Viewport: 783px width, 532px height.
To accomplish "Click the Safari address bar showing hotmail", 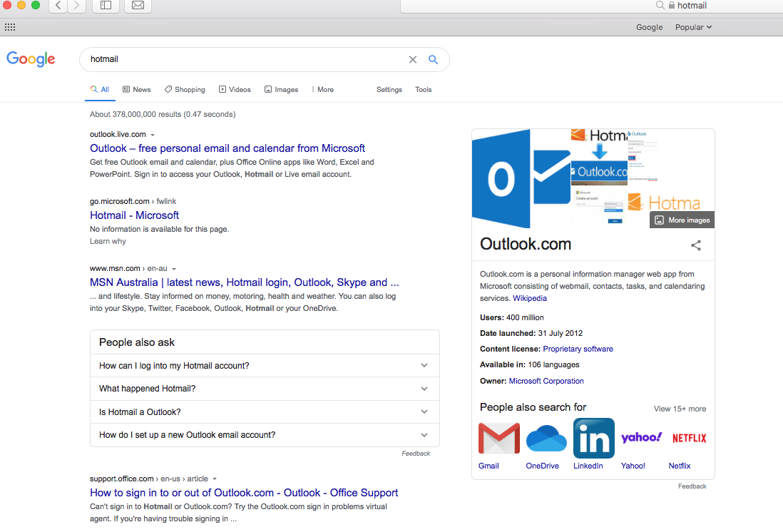I will click(x=592, y=6).
